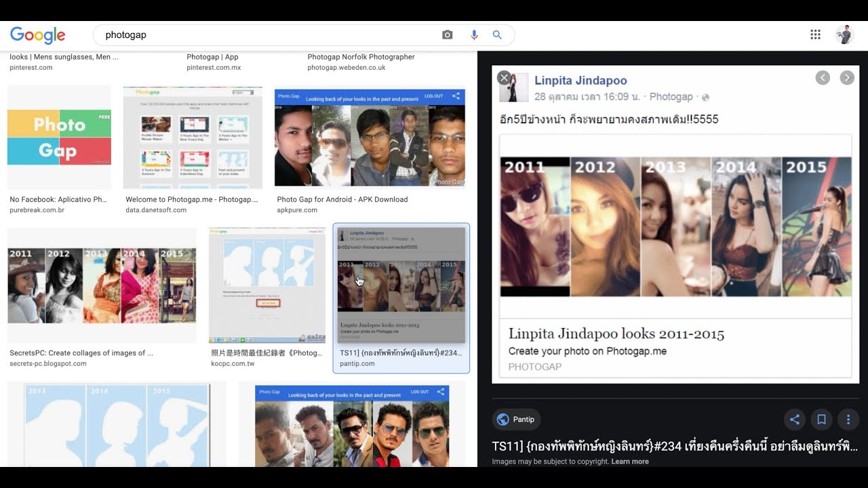Open the TS11 pantip.com result title
Screen dimensions: 868x488
pos(401,352)
